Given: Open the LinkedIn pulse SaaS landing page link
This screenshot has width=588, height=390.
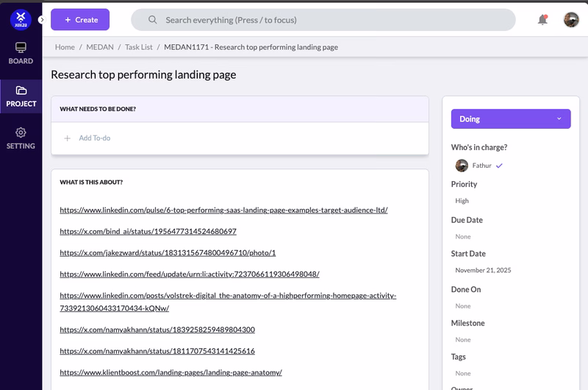Looking at the screenshot, I should (224, 210).
